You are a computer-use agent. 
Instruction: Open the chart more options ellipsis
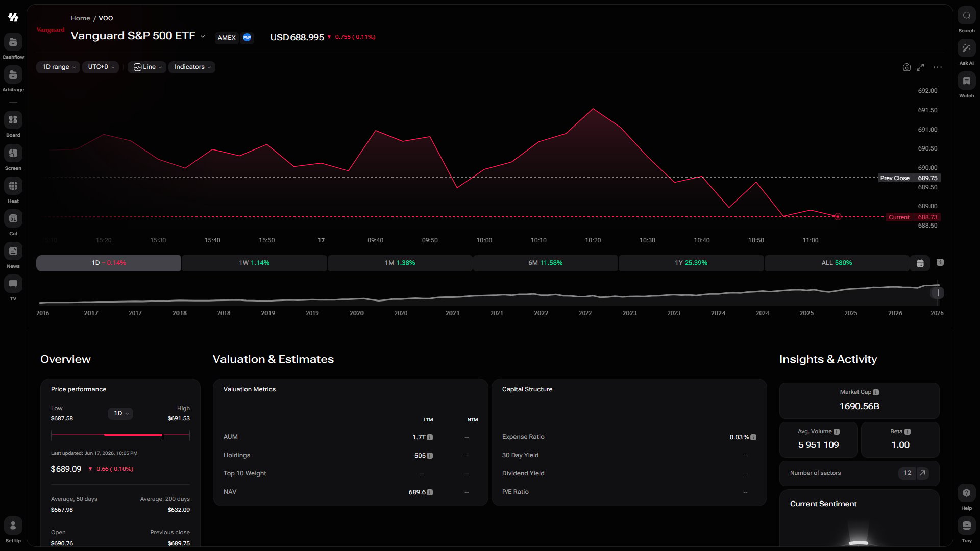point(938,67)
